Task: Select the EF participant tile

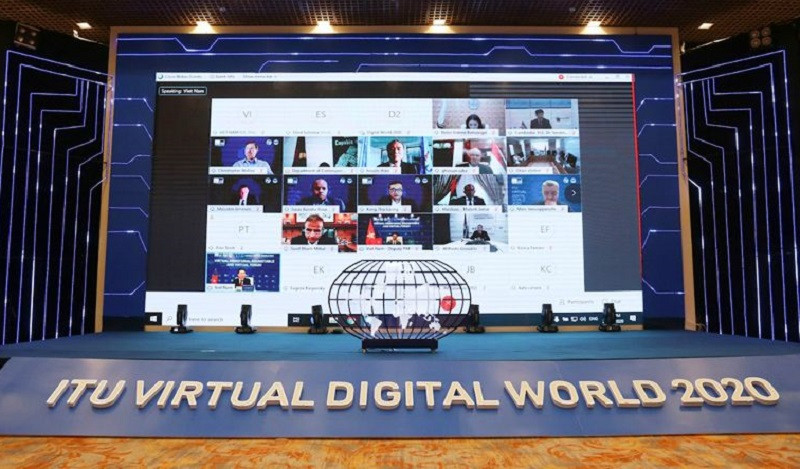Action: 545,228
